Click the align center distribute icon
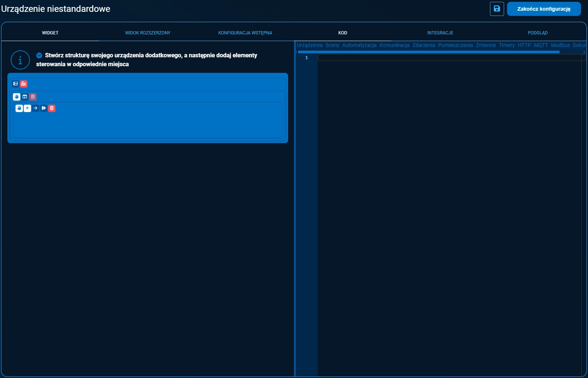 point(44,108)
